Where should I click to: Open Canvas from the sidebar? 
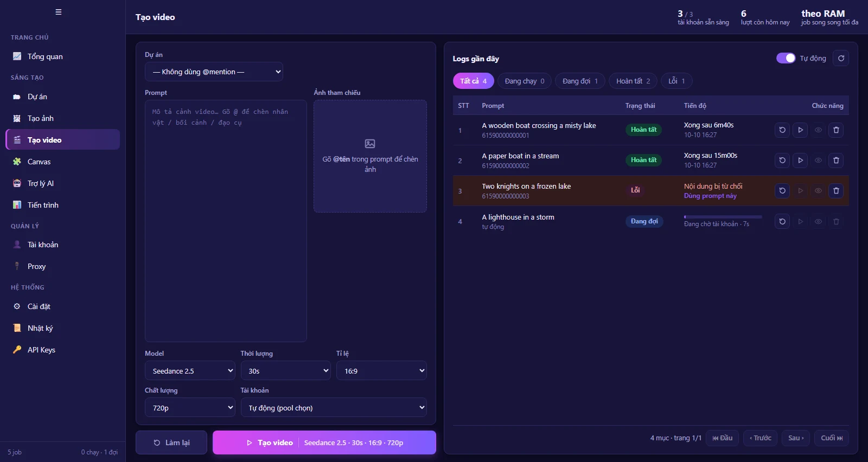pyautogui.click(x=63, y=162)
